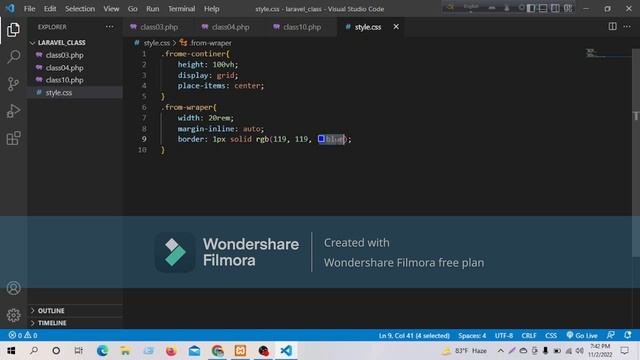Open the Help menu

[211, 9]
